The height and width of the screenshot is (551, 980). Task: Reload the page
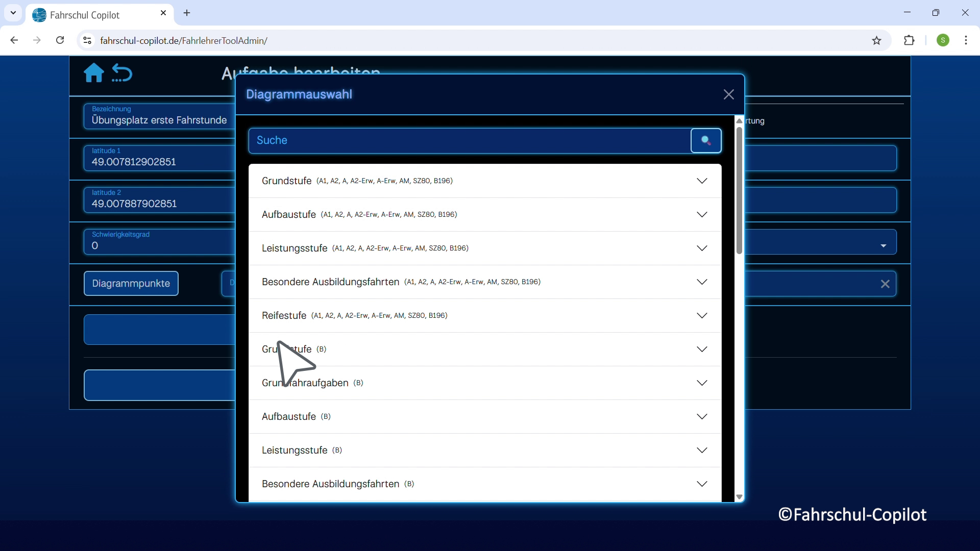click(x=60, y=40)
